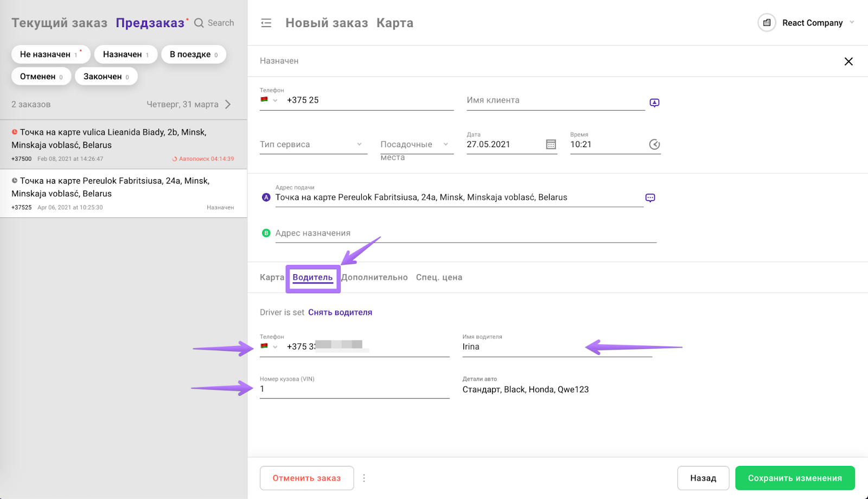Expand the React Company account menu

pos(851,23)
